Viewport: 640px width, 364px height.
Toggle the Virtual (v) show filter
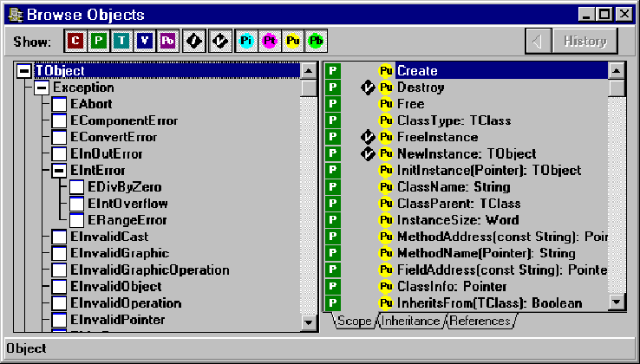220,41
